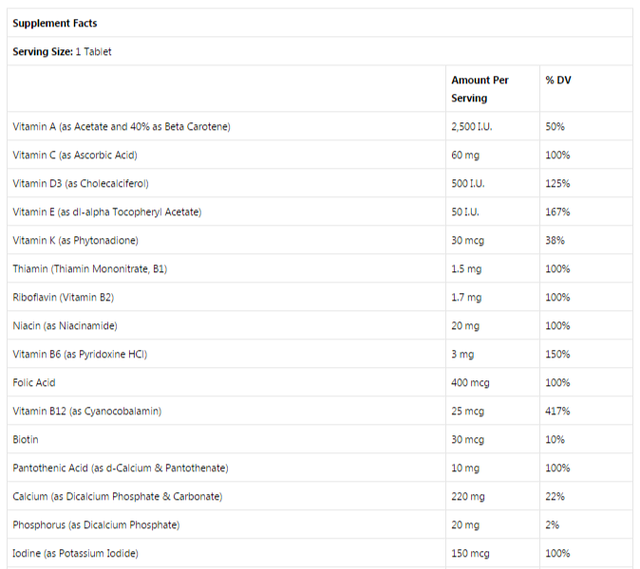Click the Biotin amount 30 mcg
640x569 pixels.
(x=469, y=440)
